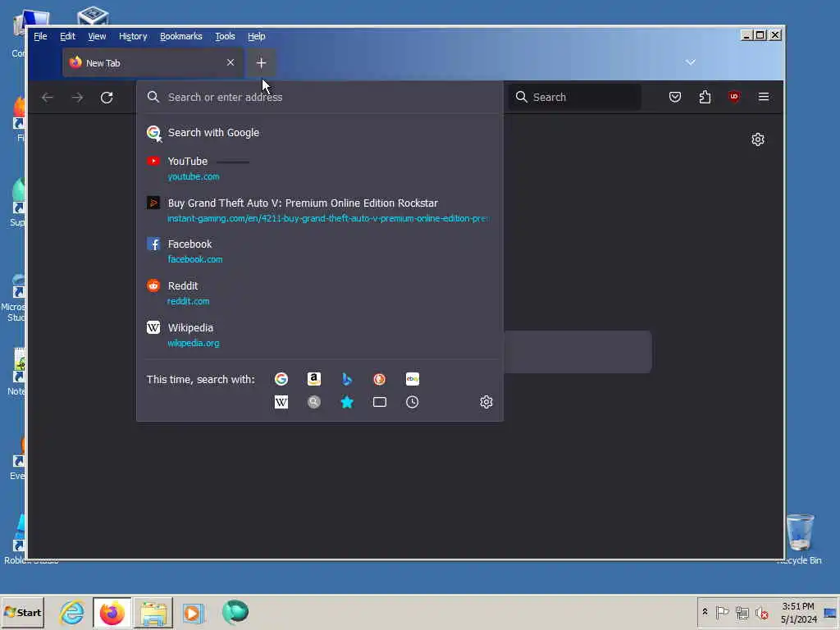The height and width of the screenshot is (630, 840).
Task: Open the Extensions puzzle icon
Action: (x=705, y=97)
